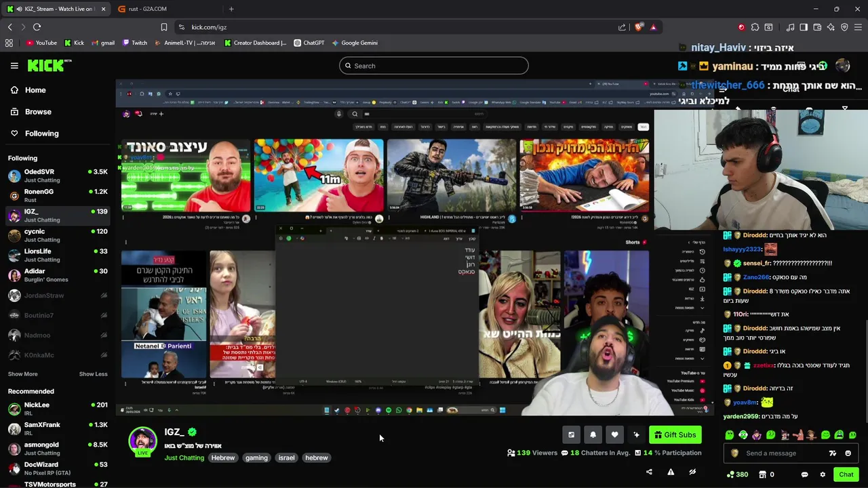Report stream via warning triangle icon

671,472
